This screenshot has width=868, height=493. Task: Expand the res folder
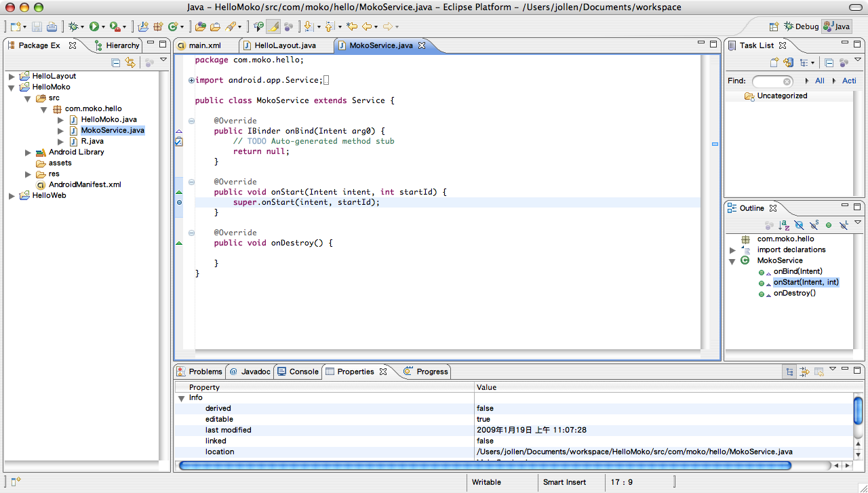28,174
